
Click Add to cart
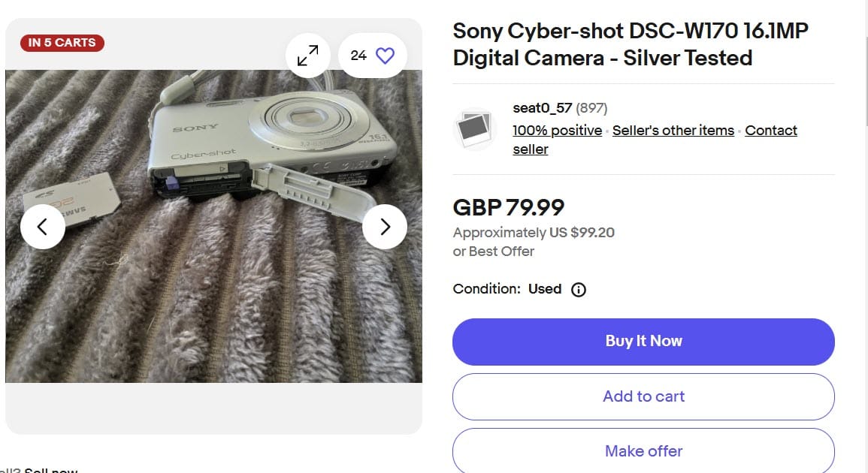pyautogui.click(x=643, y=396)
